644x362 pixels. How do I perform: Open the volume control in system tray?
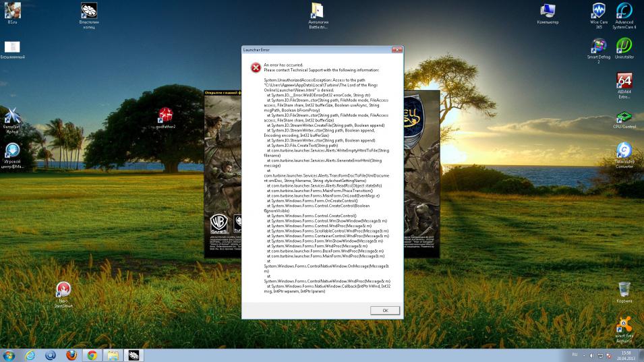pos(591,355)
